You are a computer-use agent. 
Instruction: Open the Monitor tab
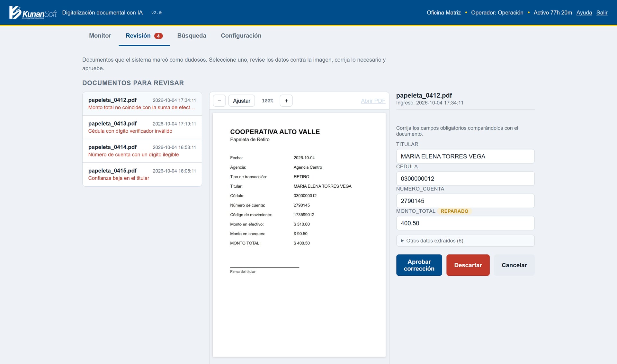100,36
